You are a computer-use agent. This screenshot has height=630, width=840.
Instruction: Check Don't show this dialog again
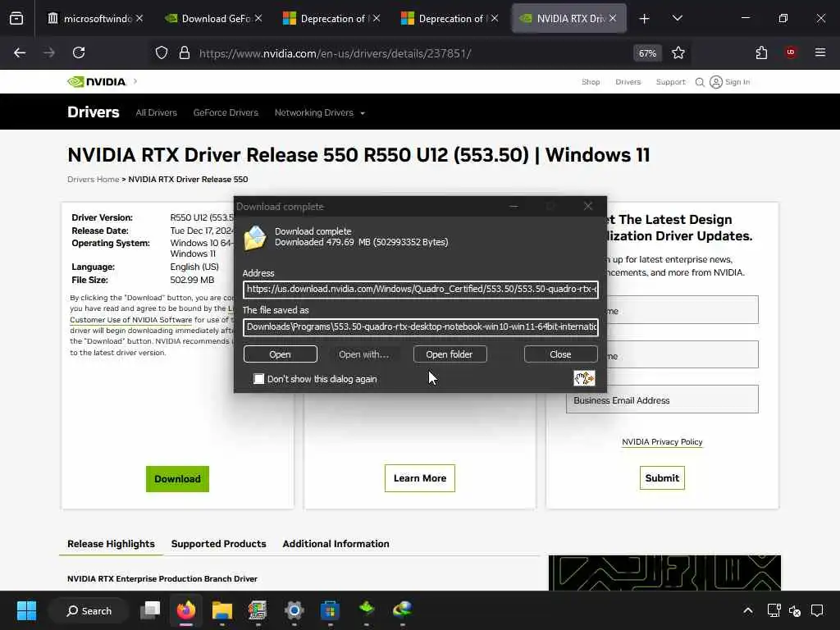click(258, 379)
